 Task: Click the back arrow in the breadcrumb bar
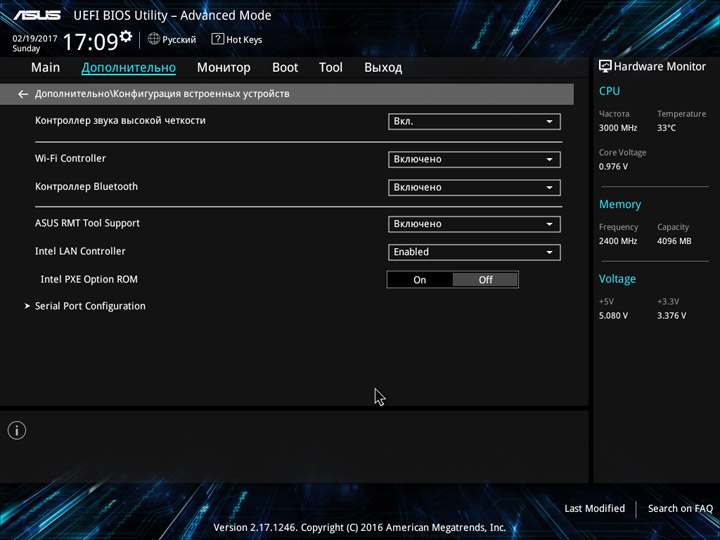pyautogui.click(x=23, y=94)
